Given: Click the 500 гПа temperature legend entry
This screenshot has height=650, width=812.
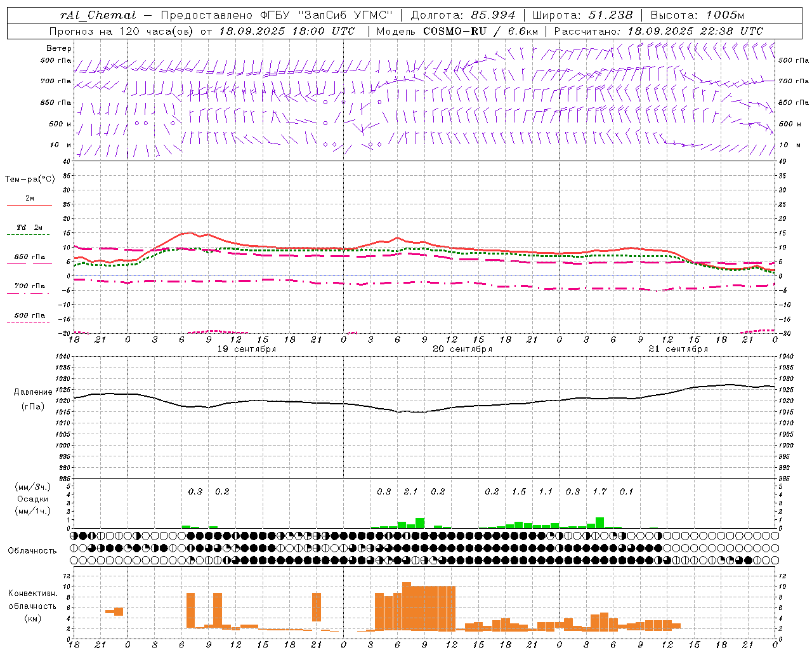Looking at the screenshot, I should click(x=30, y=315).
